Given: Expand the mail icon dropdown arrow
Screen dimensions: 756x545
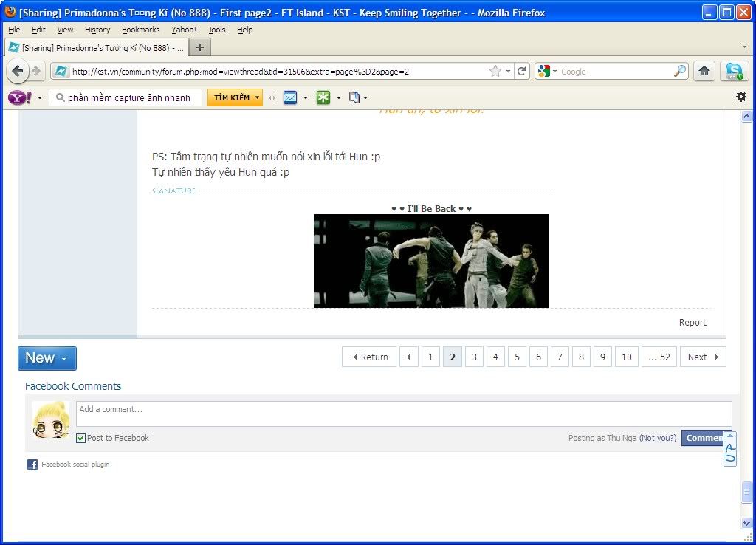Looking at the screenshot, I should coord(306,98).
